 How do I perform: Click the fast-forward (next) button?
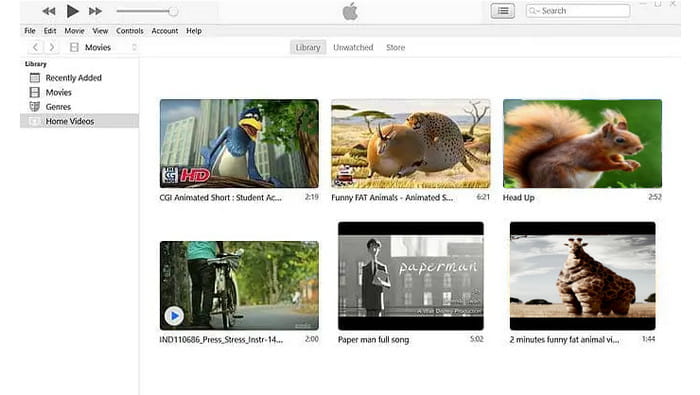click(x=95, y=11)
